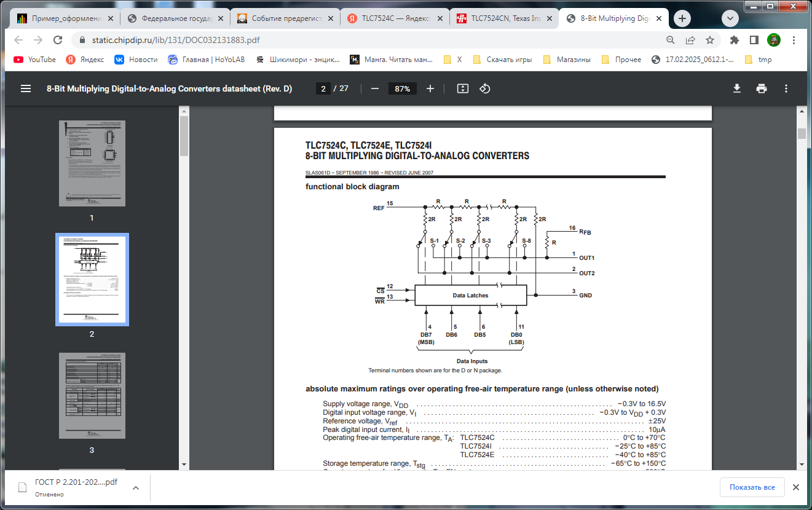Open the Chrome profile avatar
Screen dimensions: 812x510
774,40
